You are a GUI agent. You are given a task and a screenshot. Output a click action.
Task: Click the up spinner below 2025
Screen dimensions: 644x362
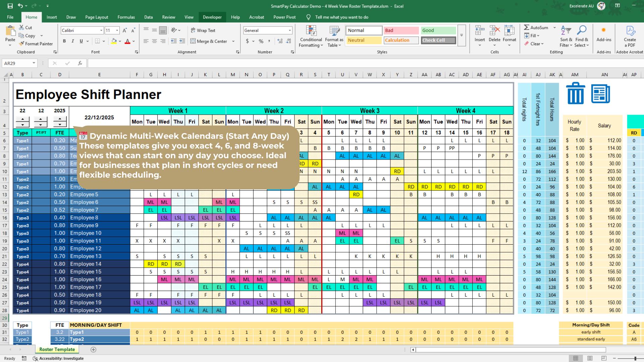(x=60, y=119)
